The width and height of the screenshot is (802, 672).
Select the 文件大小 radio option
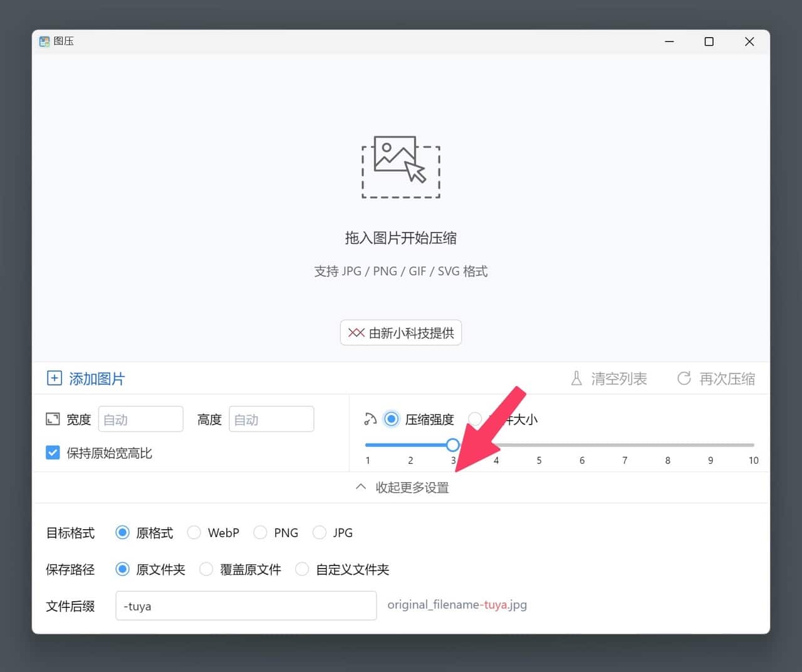476,419
